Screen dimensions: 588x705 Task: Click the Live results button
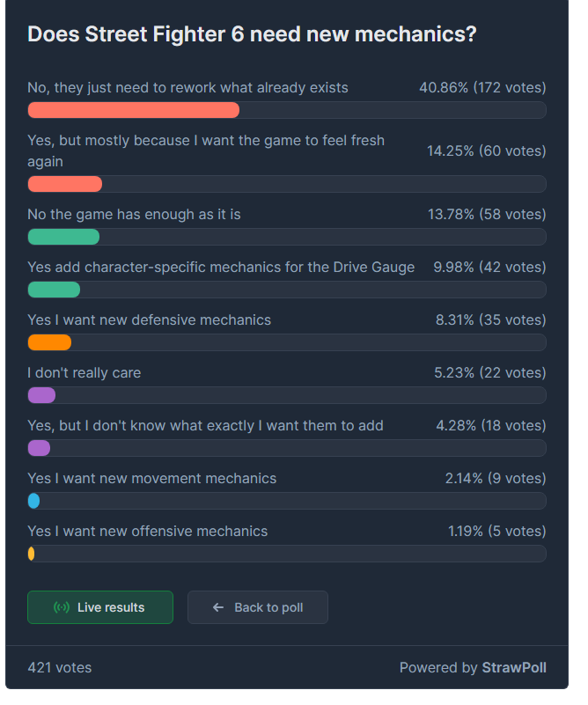tap(100, 607)
